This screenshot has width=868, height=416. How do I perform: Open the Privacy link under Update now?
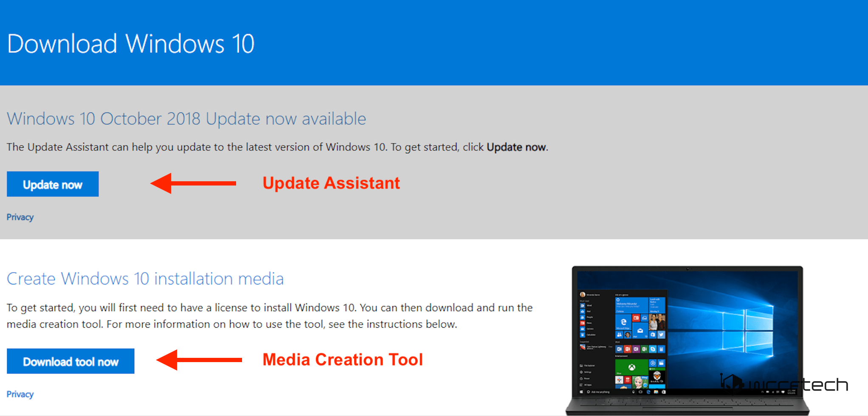[20, 217]
